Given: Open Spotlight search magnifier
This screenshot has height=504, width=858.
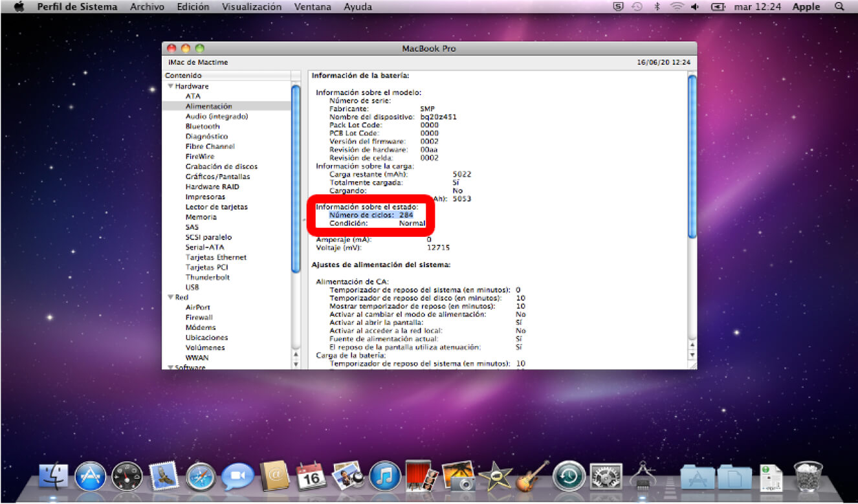Looking at the screenshot, I should point(840,6).
